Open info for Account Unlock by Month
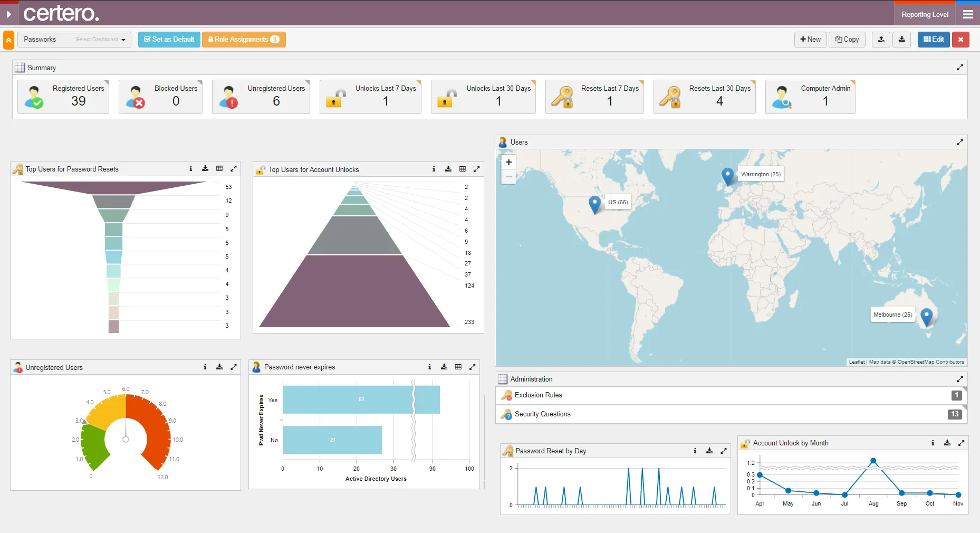The height and width of the screenshot is (533, 980). click(933, 443)
